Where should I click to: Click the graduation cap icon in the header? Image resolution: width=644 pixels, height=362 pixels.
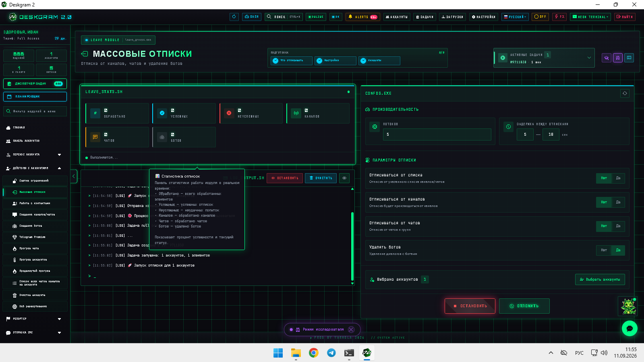(607, 58)
